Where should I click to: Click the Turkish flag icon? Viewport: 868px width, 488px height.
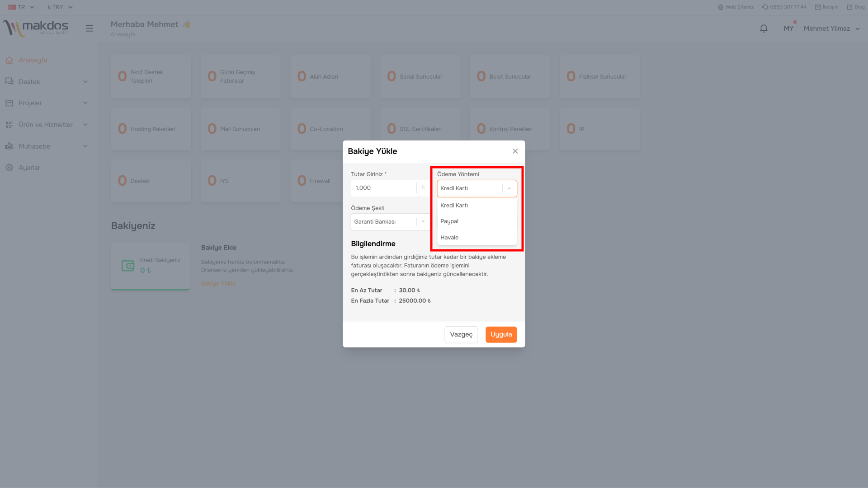(x=12, y=7)
